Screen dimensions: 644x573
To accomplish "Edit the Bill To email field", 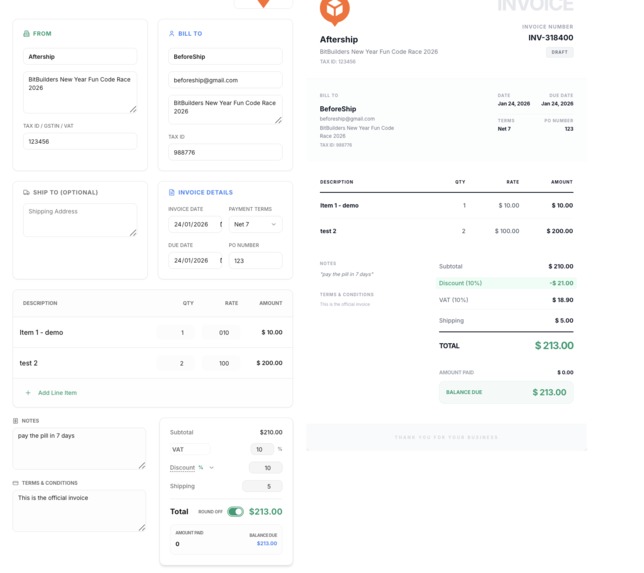I will pyautogui.click(x=225, y=80).
